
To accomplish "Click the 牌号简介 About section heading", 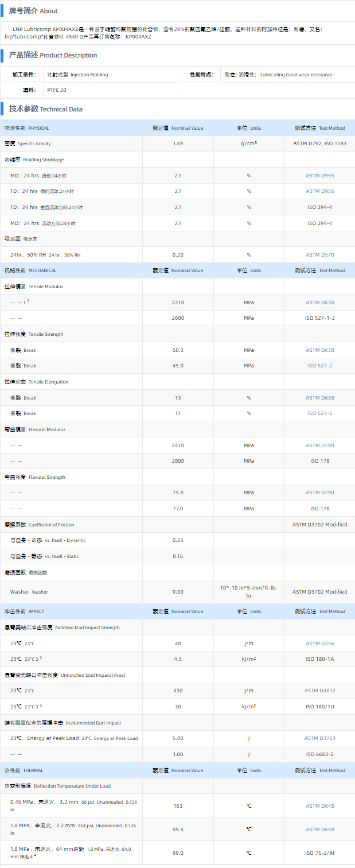I will (33, 11).
